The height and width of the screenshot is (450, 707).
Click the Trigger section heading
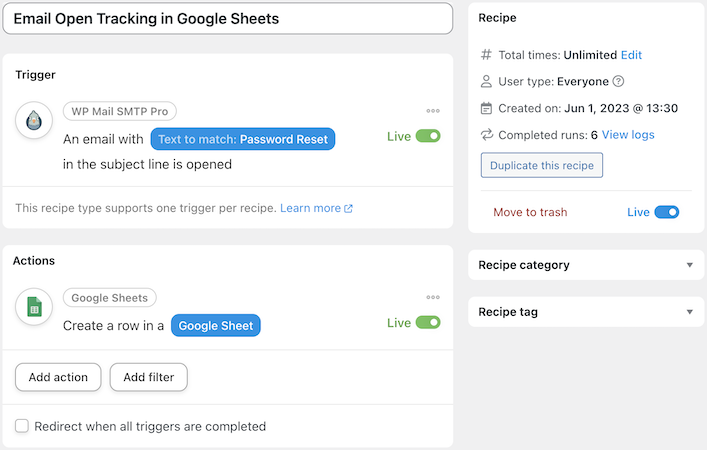tap(35, 75)
